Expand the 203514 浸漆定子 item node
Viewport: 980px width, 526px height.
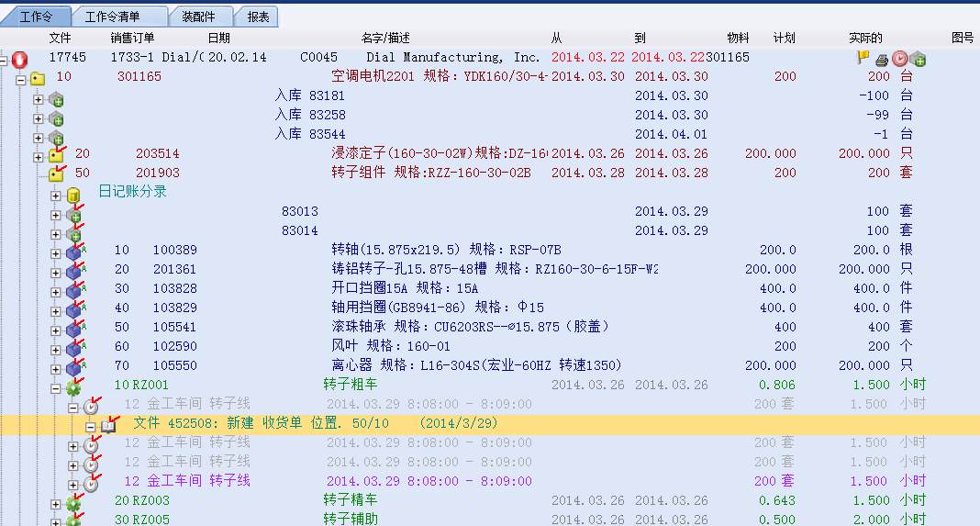38,156
